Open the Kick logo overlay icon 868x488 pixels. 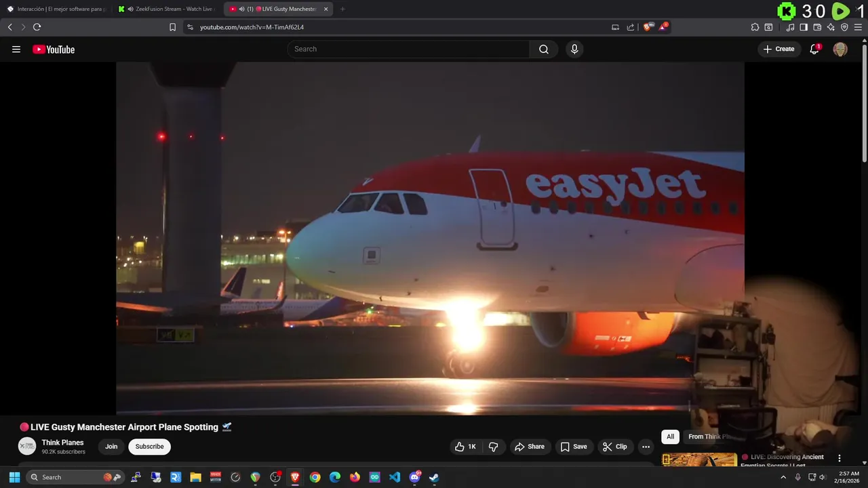tap(787, 11)
